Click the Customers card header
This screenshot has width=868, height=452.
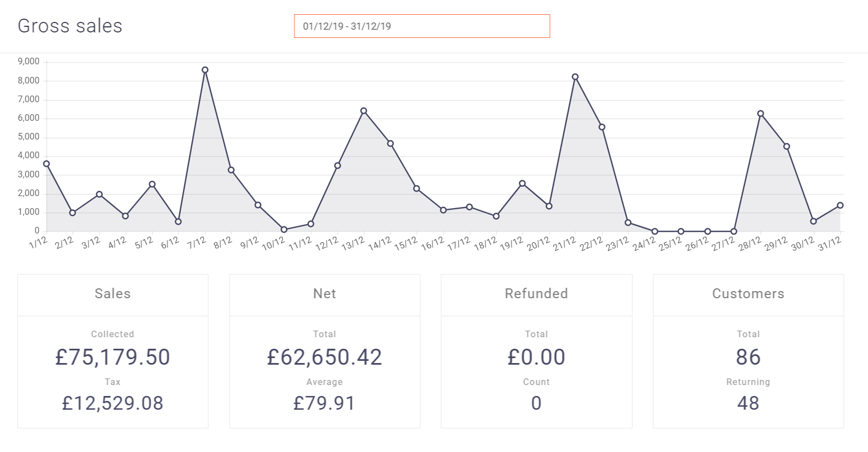[748, 294]
